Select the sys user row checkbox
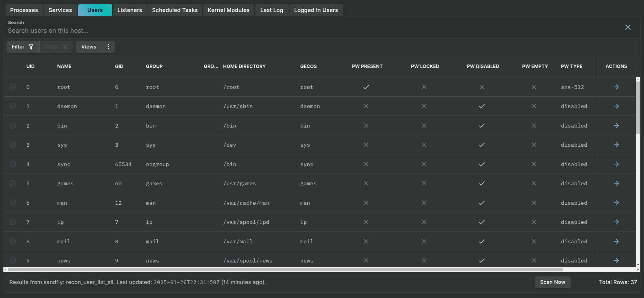 (13, 145)
